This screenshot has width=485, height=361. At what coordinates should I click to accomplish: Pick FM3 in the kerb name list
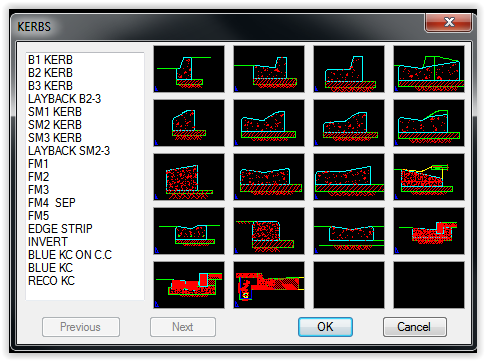click(39, 190)
